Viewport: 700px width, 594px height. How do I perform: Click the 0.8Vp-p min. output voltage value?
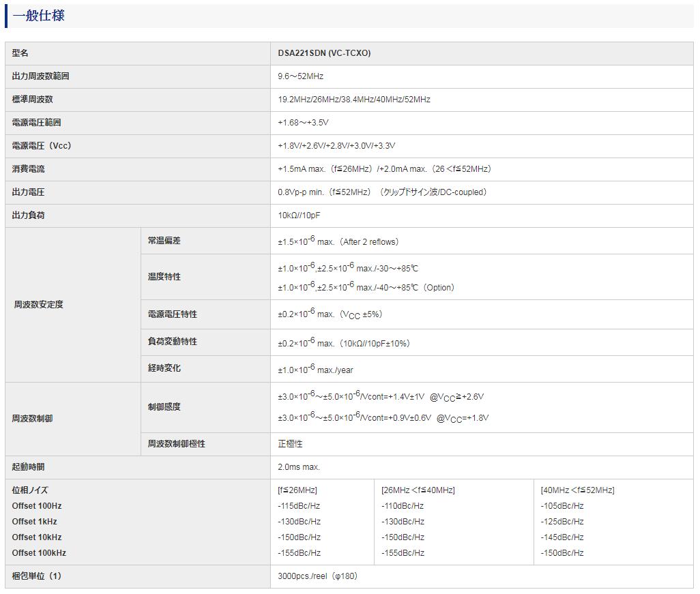tap(382, 192)
